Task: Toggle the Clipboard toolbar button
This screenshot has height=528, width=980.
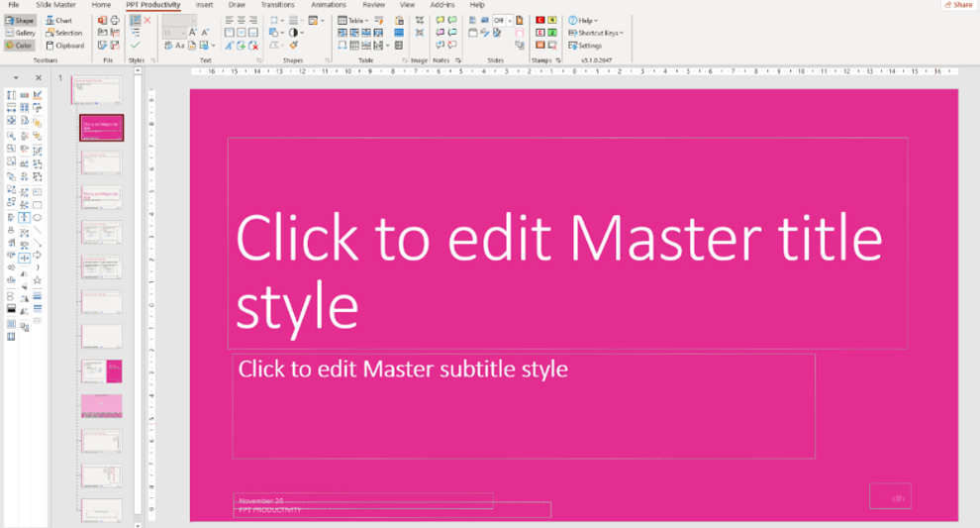Action: [x=65, y=45]
